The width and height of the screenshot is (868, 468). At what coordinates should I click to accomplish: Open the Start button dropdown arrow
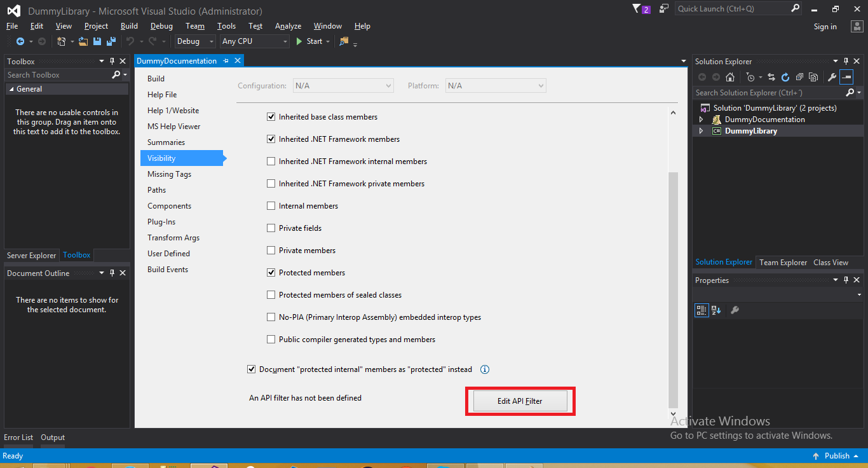tap(328, 41)
